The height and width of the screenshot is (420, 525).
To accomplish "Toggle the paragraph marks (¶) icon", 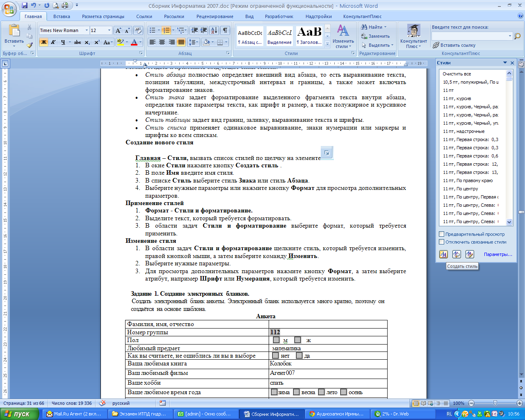I will coord(225,30).
